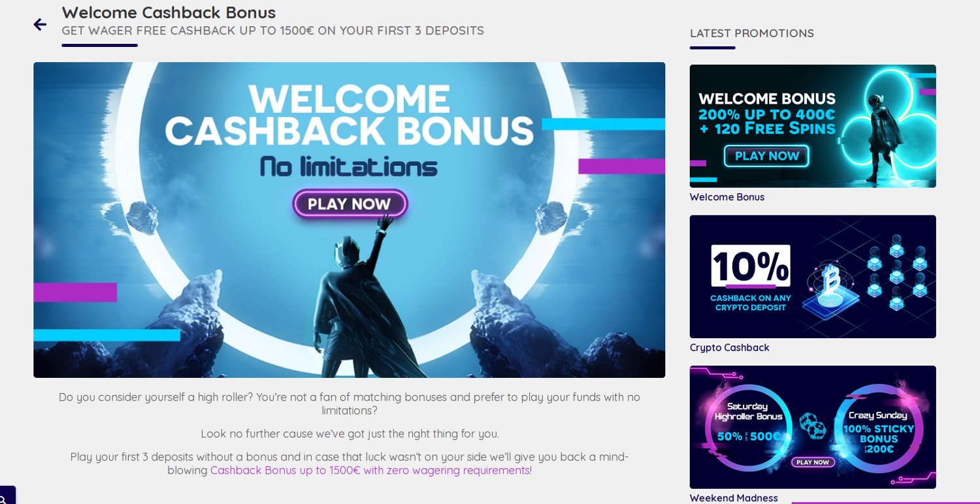
Task: Click PLAY NOW on the main cashback banner
Action: point(350,204)
